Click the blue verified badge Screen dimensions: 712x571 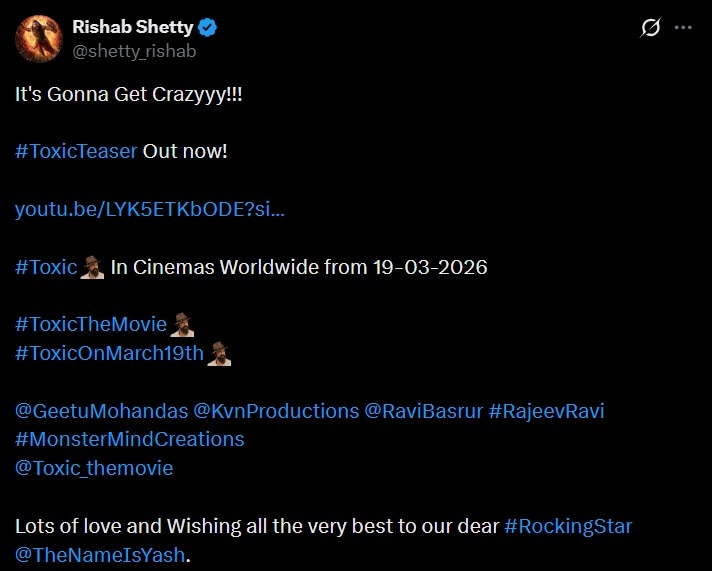tap(207, 26)
